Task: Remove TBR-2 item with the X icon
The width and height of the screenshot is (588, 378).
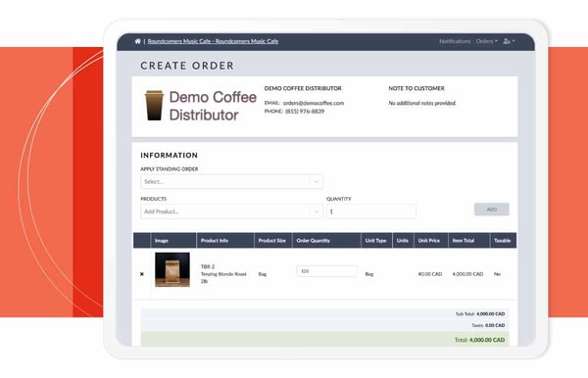Action: (142, 274)
